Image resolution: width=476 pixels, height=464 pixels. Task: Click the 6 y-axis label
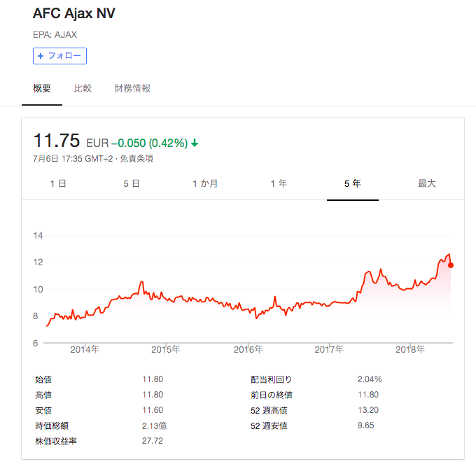pos(36,343)
